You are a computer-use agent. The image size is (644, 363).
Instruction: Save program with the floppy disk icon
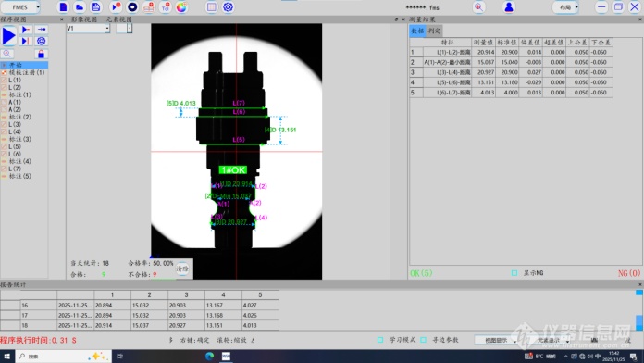click(x=95, y=7)
